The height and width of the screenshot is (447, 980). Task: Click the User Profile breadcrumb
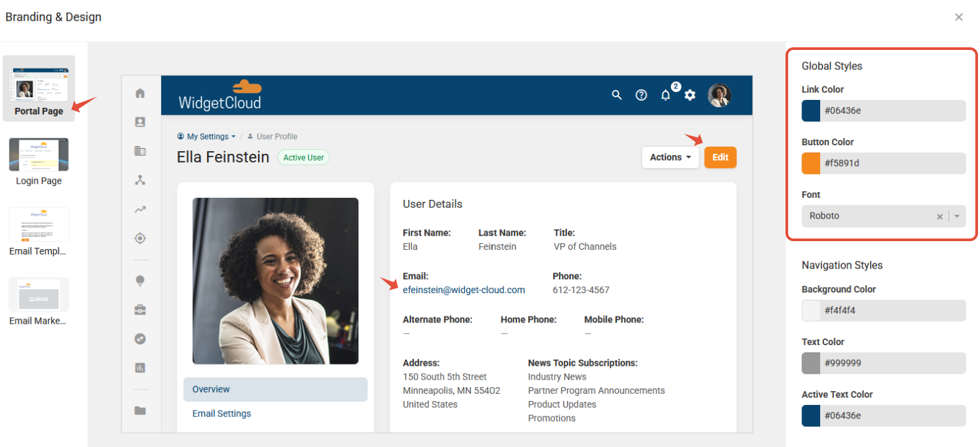pos(272,137)
